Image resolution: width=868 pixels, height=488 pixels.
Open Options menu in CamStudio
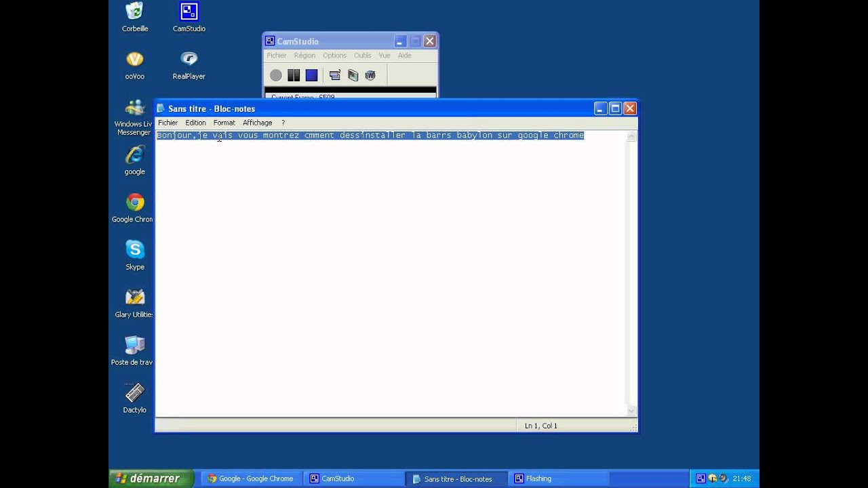pos(334,56)
